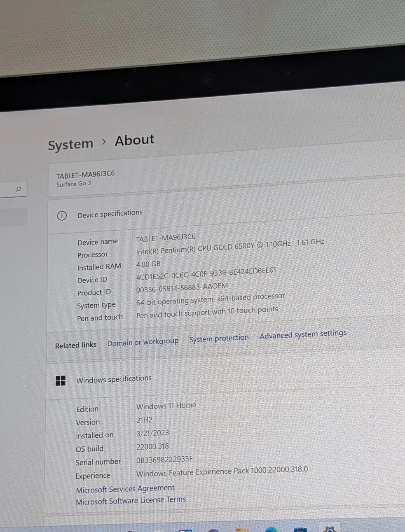The width and height of the screenshot is (405, 532).
Task: Select the Installed RAM label
Action: tap(99, 267)
